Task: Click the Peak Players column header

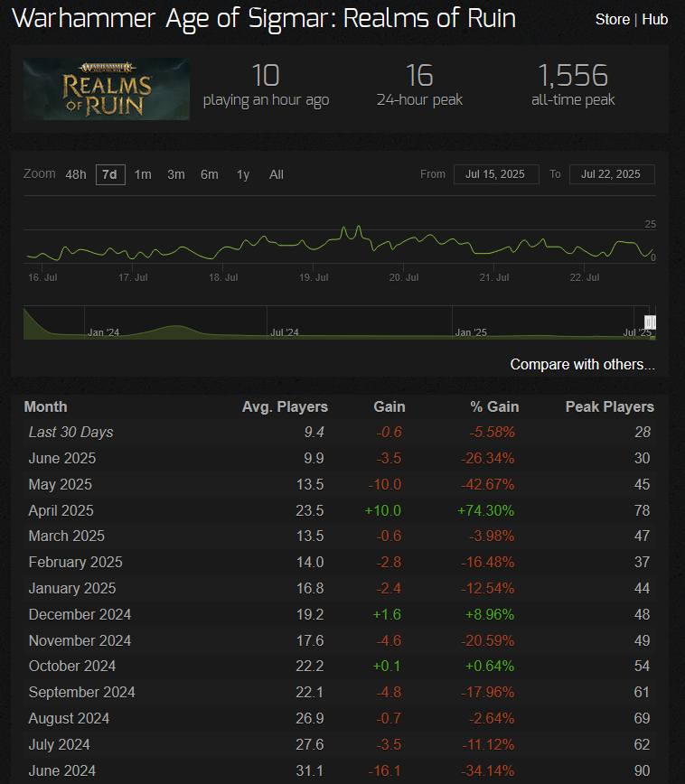Action: (609, 406)
